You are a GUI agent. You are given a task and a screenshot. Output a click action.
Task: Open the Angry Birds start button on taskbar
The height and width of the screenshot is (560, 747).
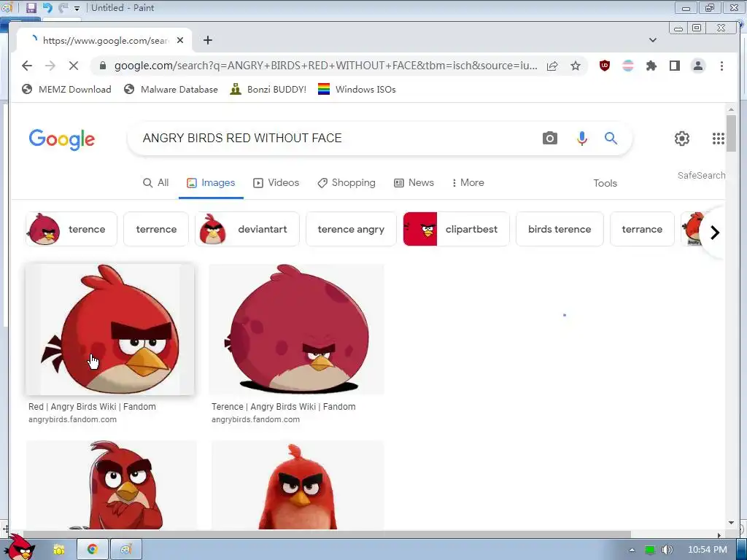coord(19,548)
